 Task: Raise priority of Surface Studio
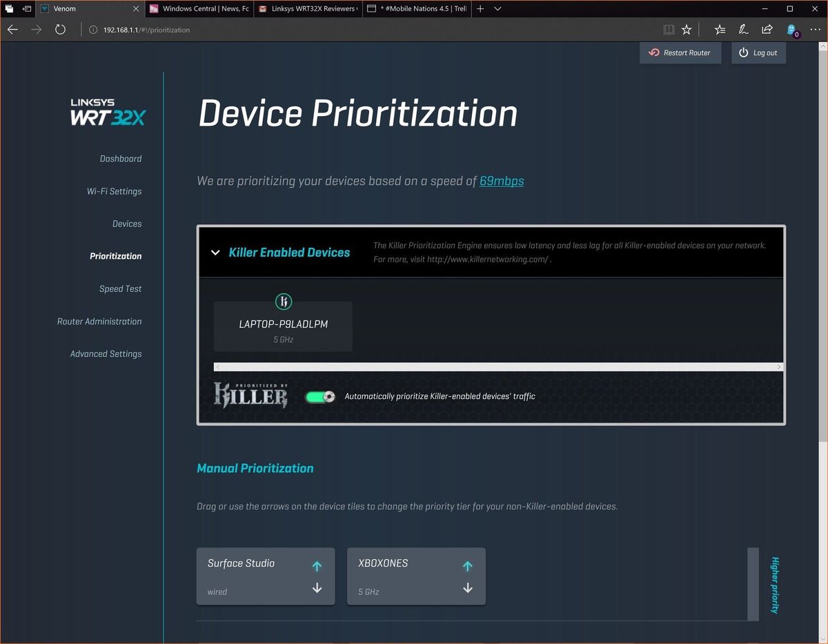317,566
